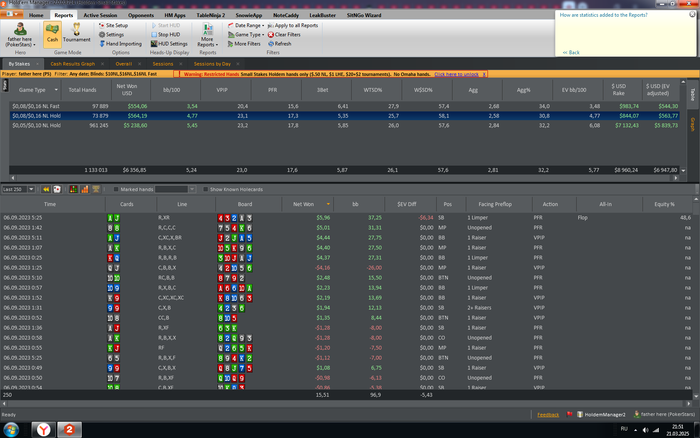Toggle Show Known Holecards checkbox
The height and width of the screenshot is (438, 700).
point(206,189)
